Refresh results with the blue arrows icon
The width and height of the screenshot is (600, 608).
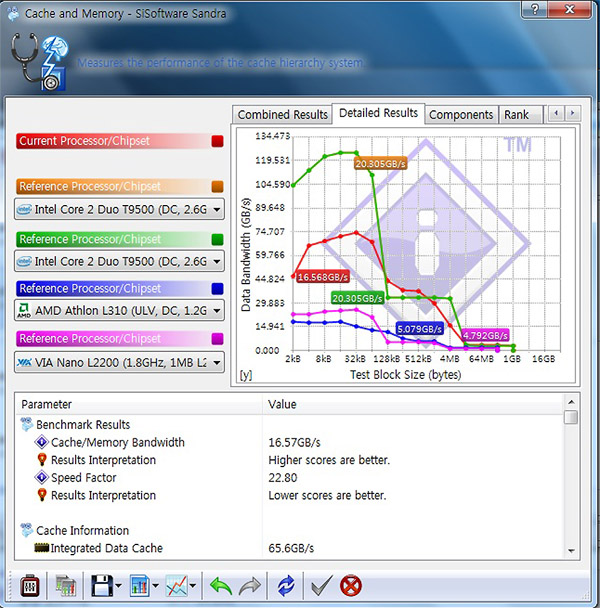(286, 586)
